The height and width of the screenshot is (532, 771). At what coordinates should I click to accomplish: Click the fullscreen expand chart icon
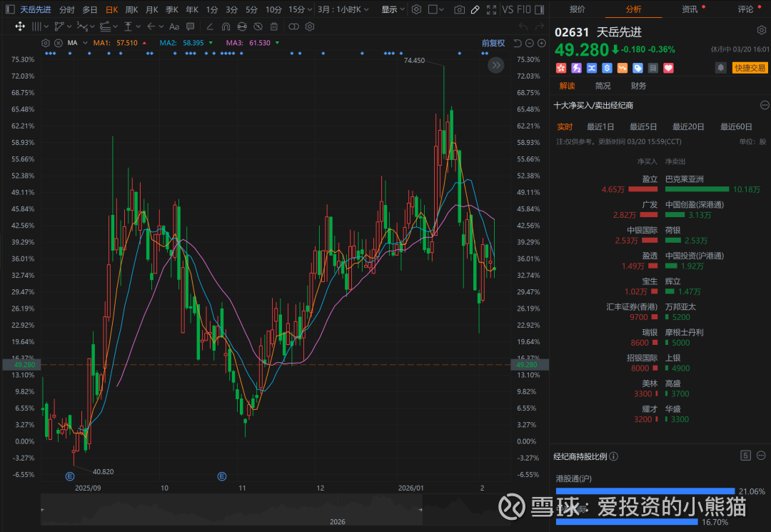(x=491, y=10)
